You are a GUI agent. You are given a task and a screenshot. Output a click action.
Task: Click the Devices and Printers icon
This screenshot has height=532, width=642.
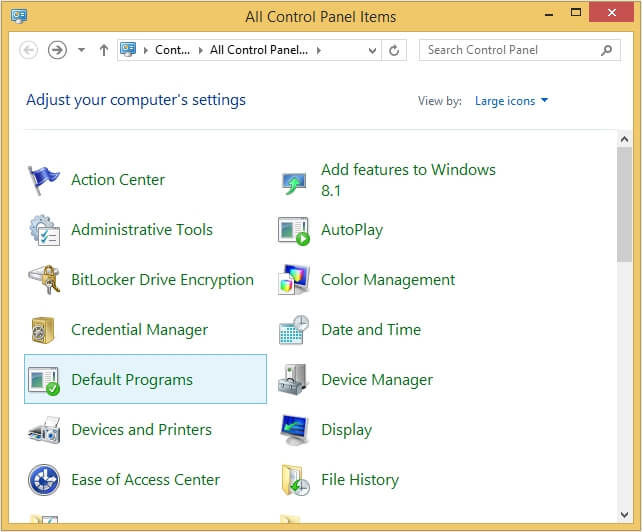pos(44,430)
